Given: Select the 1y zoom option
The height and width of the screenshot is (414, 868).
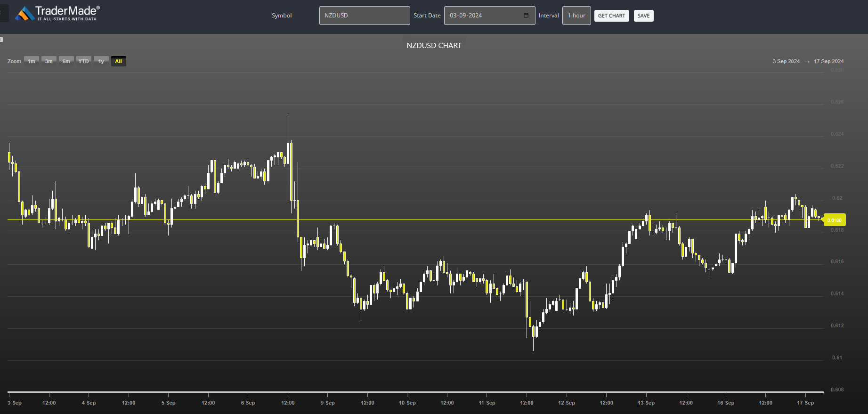Looking at the screenshot, I should [x=101, y=61].
